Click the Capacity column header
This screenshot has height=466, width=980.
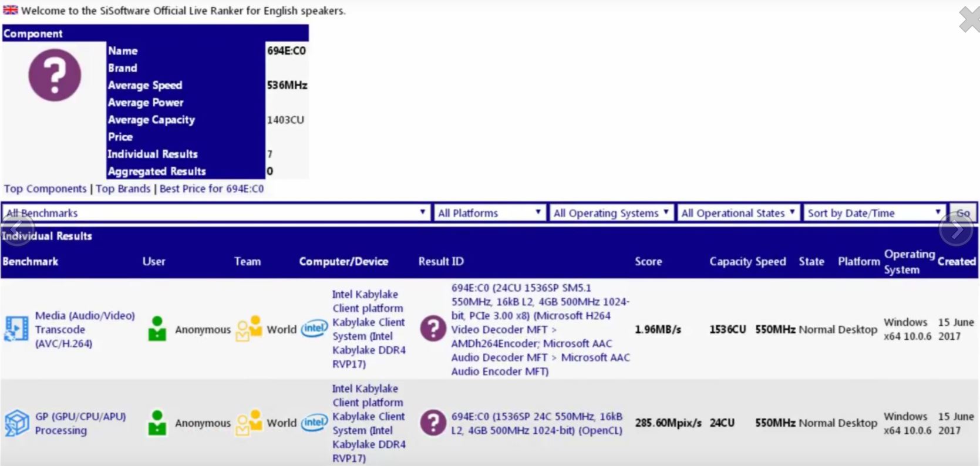tap(730, 262)
